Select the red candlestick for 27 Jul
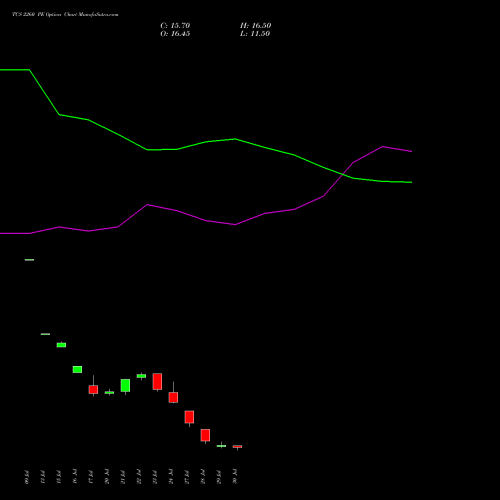Viewport: 500px width, 500px height. tap(189, 417)
